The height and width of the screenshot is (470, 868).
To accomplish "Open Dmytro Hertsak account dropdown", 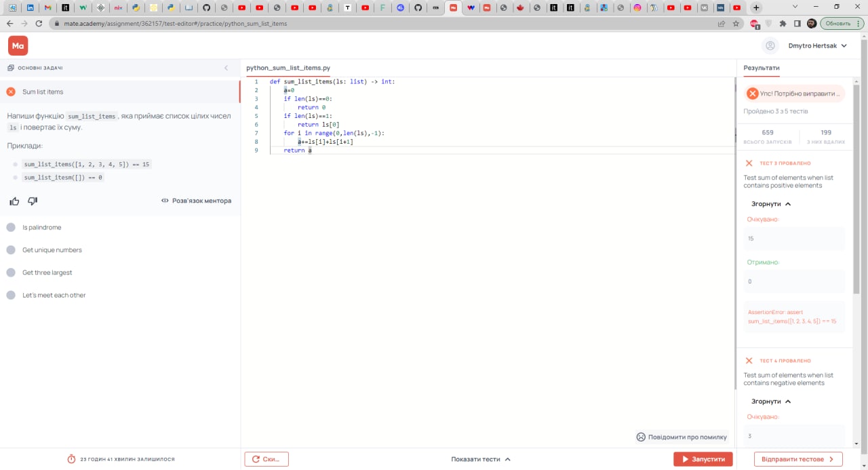I will coord(818,45).
